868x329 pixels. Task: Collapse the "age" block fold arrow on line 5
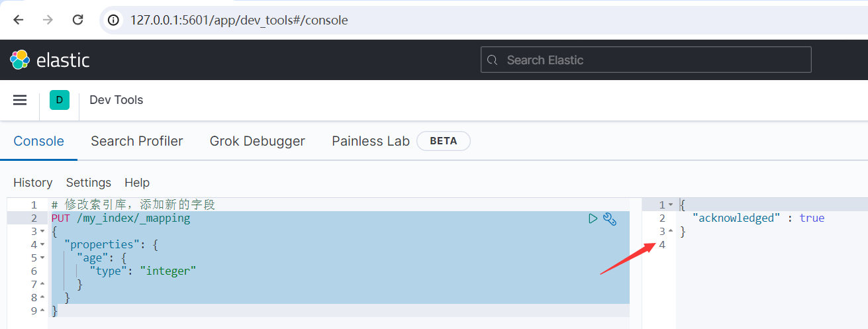click(42, 258)
